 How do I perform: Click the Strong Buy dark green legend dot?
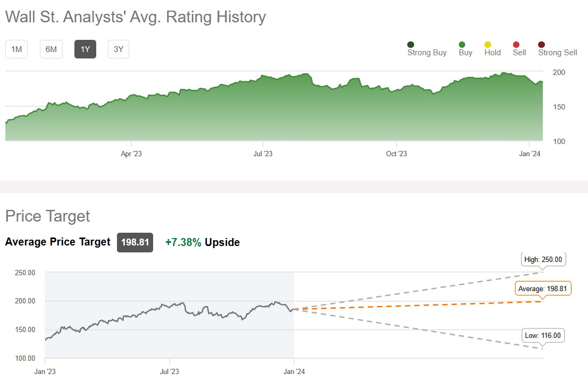click(410, 45)
